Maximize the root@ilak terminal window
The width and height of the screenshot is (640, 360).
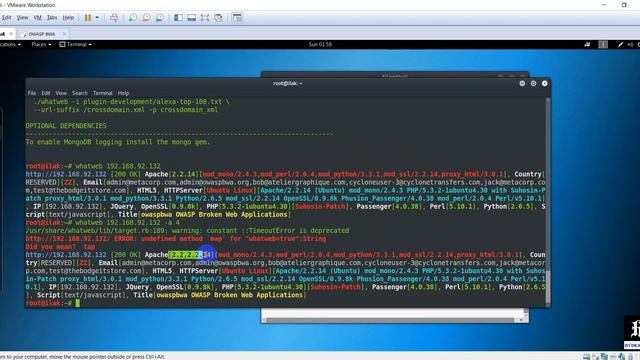(533, 83)
